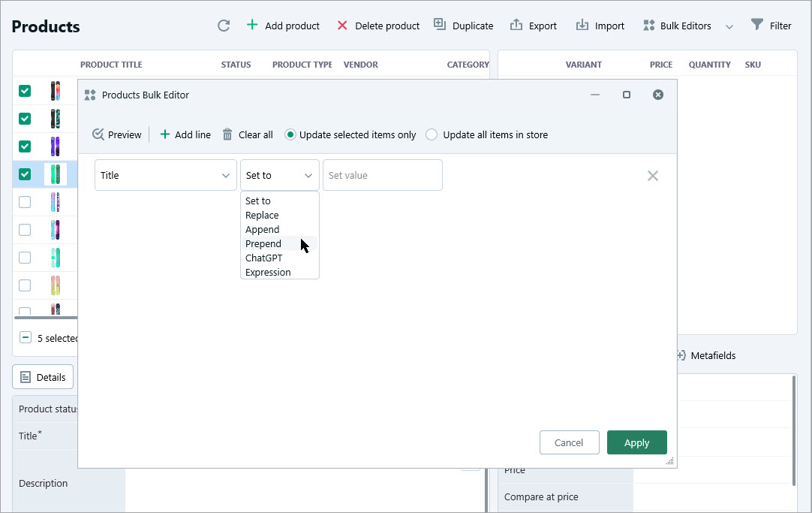Click the right panel vertical scrollbar
Screen dimensions: 812x513
click(793, 430)
